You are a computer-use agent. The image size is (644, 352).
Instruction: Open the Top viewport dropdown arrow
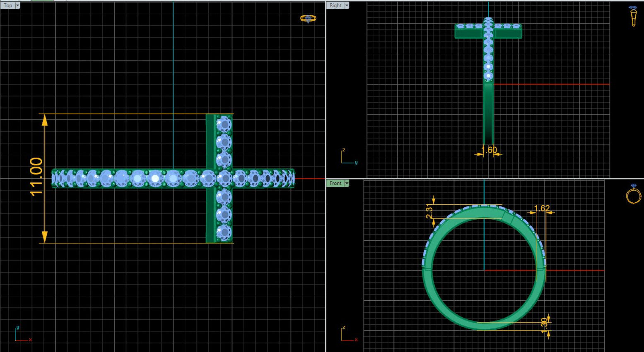(x=17, y=5)
